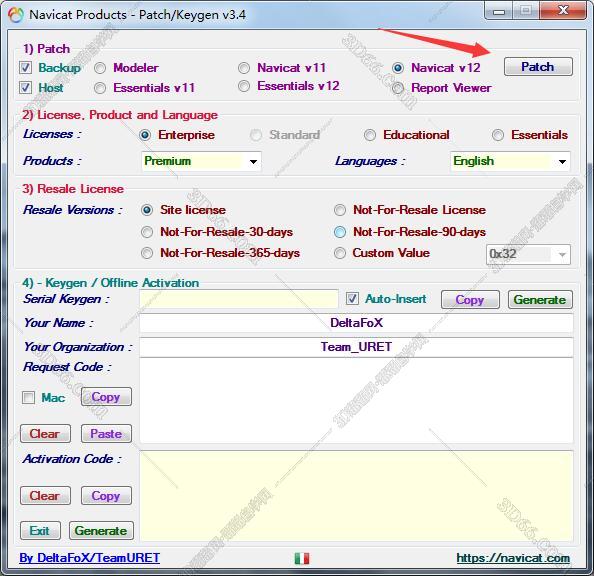Select the Navicat v11 radio button
The width and height of the screenshot is (594, 576).
click(244, 68)
